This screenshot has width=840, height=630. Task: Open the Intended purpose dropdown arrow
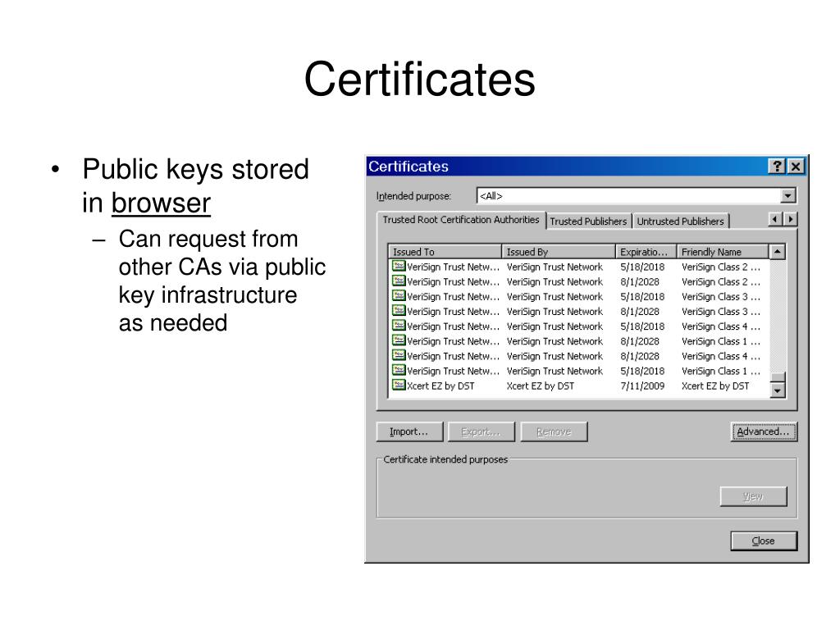click(787, 196)
